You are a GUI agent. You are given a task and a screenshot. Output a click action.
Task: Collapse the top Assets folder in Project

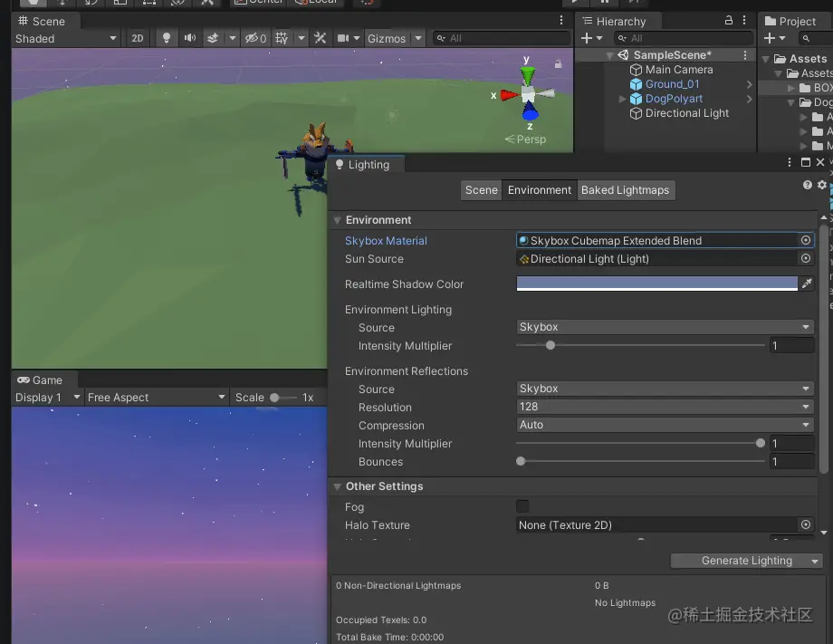765,59
